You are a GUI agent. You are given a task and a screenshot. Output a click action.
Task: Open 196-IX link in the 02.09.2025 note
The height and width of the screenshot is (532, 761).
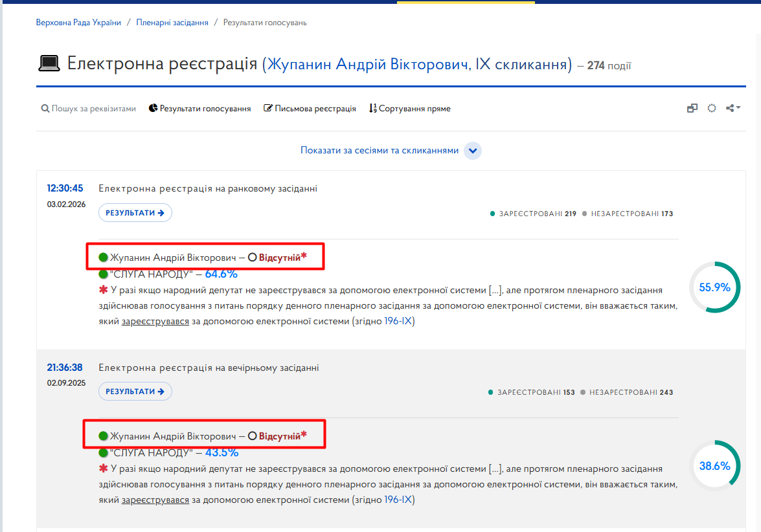398,500
